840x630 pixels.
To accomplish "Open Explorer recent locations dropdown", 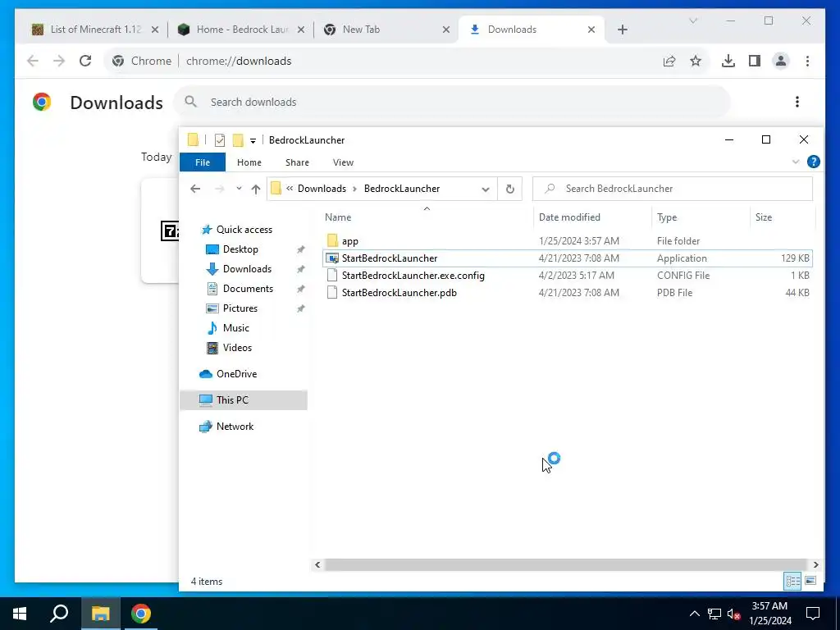I will point(239,189).
